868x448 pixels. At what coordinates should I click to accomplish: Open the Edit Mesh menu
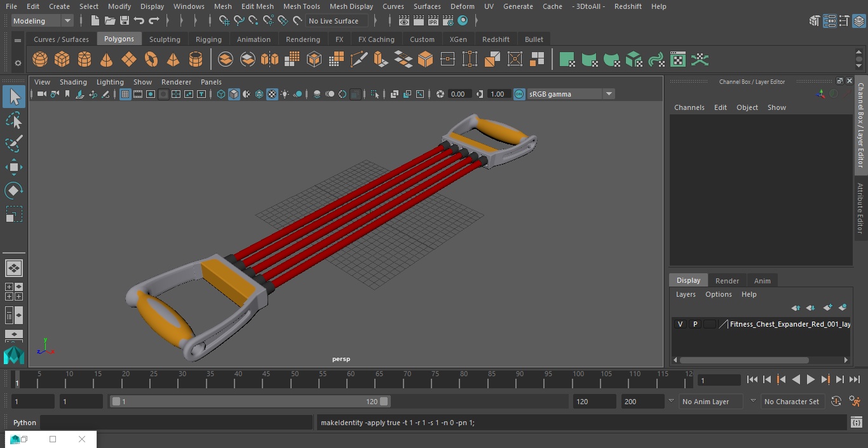[257, 6]
